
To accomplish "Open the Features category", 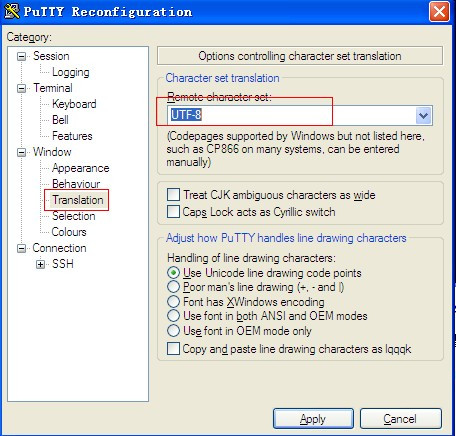I will pos(72,136).
